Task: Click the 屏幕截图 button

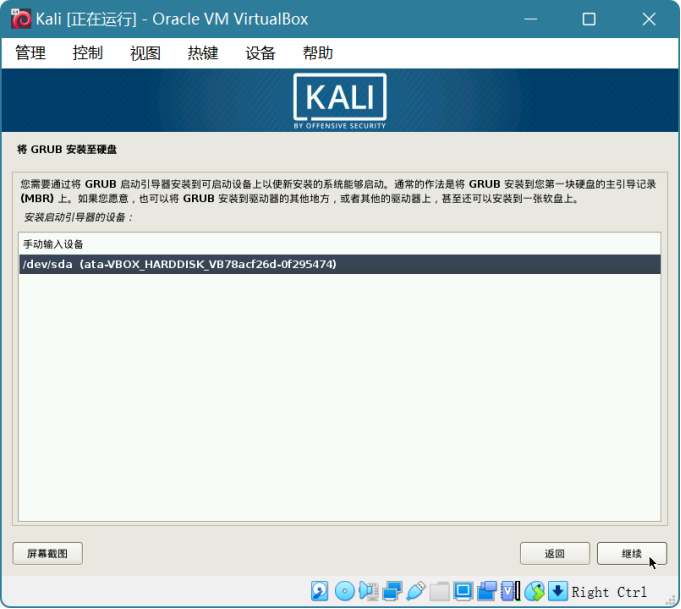Action: 48,553
